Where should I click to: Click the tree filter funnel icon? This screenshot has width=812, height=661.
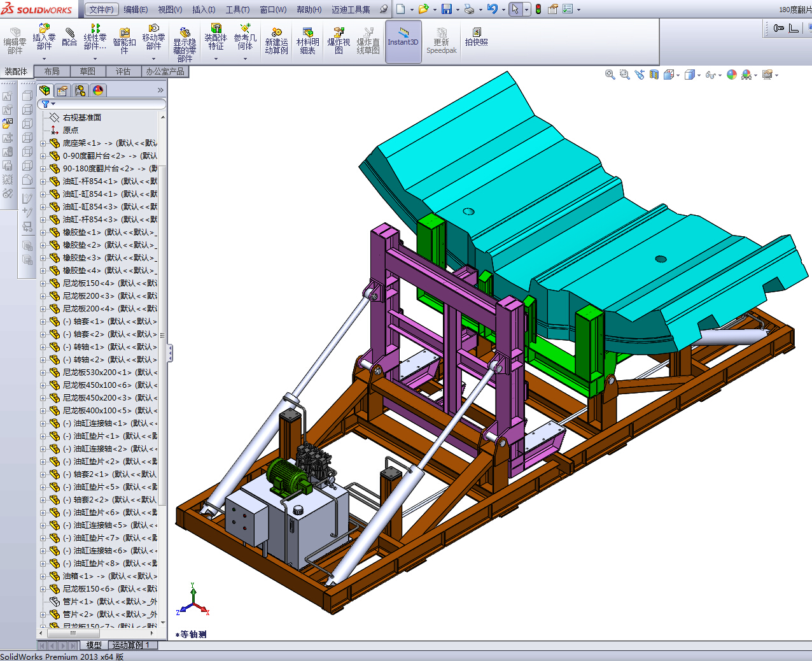46,104
